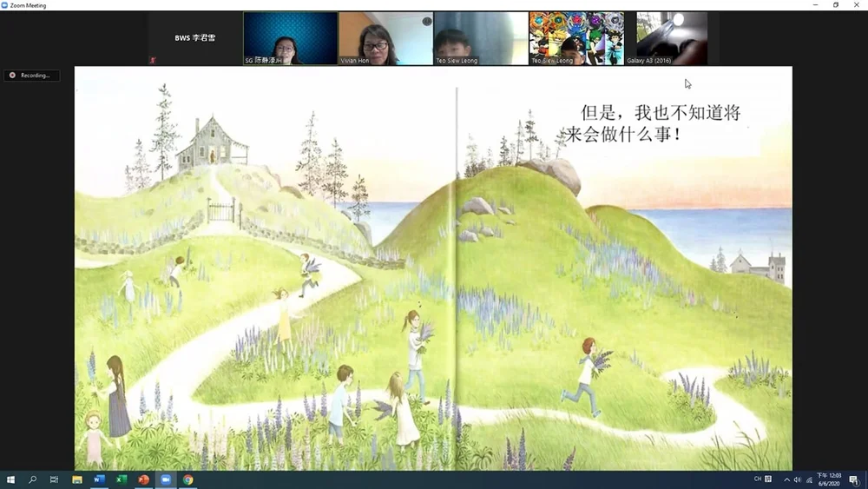Click the text line 来会做什么事！
Viewport: 868px width, 489px height.
coord(622,134)
